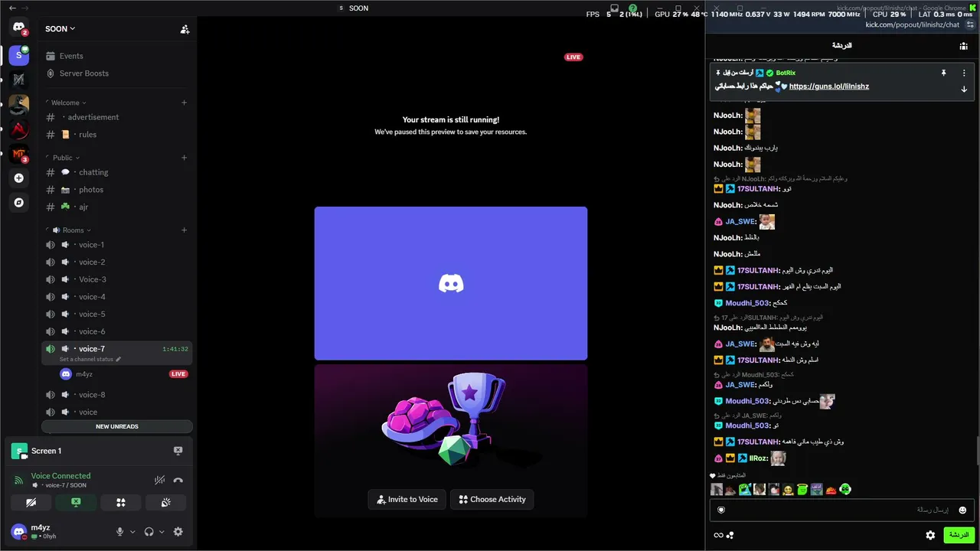The height and width of the screenshot is (551, 980).
Task: Join voice-1 channel
Action: click(x=116, y=245)
